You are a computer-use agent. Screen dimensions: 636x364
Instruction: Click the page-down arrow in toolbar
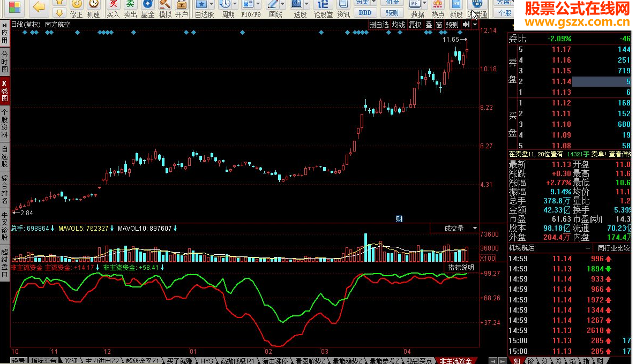click(59, 13)
